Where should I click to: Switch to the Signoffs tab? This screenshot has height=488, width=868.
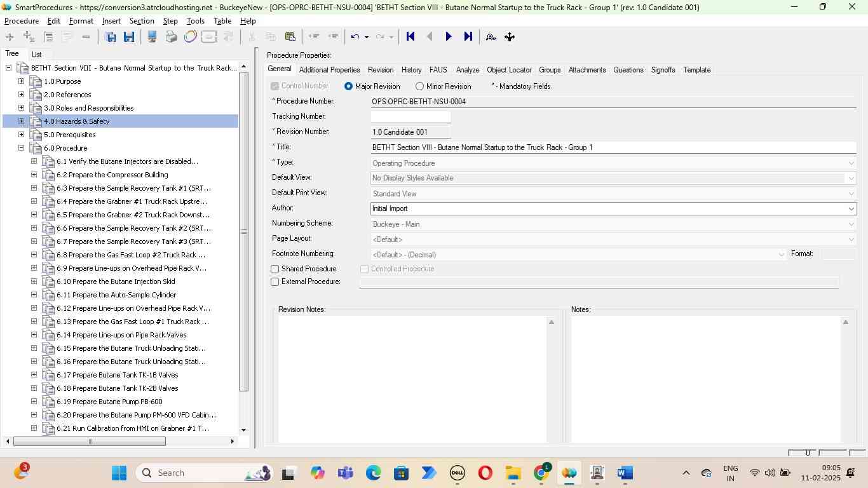point(663,70)
